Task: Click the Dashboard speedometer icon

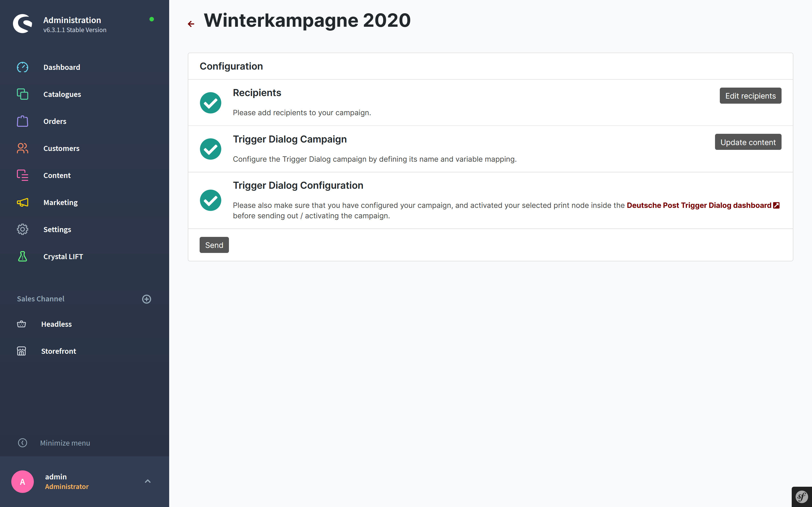Action: [23, 67]
